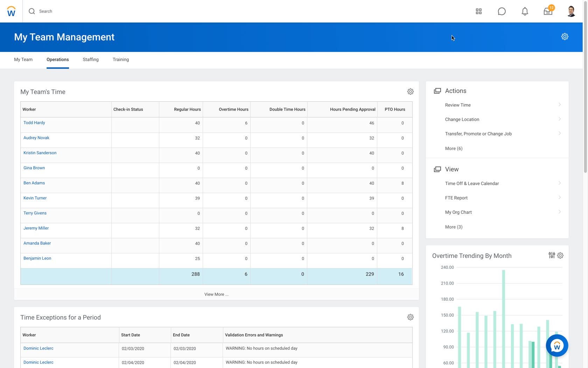Select Review Time action
Screen dimensions: 588x368
point(458,105)
